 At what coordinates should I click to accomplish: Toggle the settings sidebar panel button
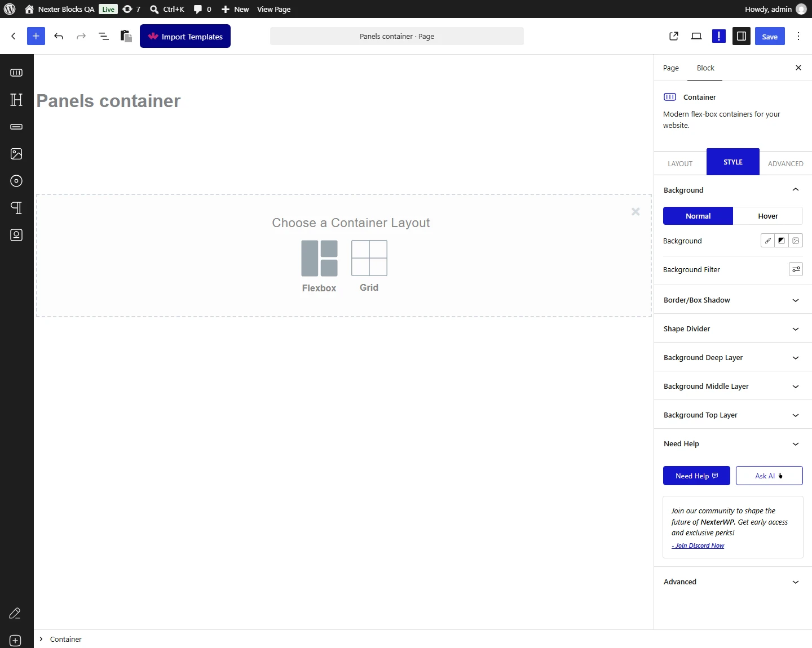[742, 36]
